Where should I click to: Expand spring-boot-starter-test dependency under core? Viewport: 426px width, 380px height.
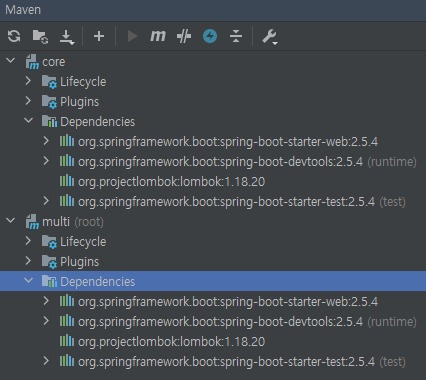(x=46, y=201)
